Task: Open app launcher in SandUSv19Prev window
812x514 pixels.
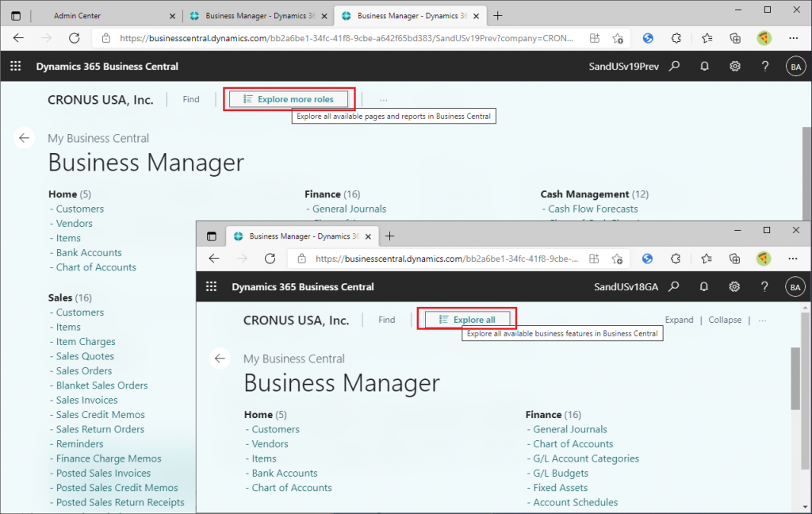Action: click(16, 67)
